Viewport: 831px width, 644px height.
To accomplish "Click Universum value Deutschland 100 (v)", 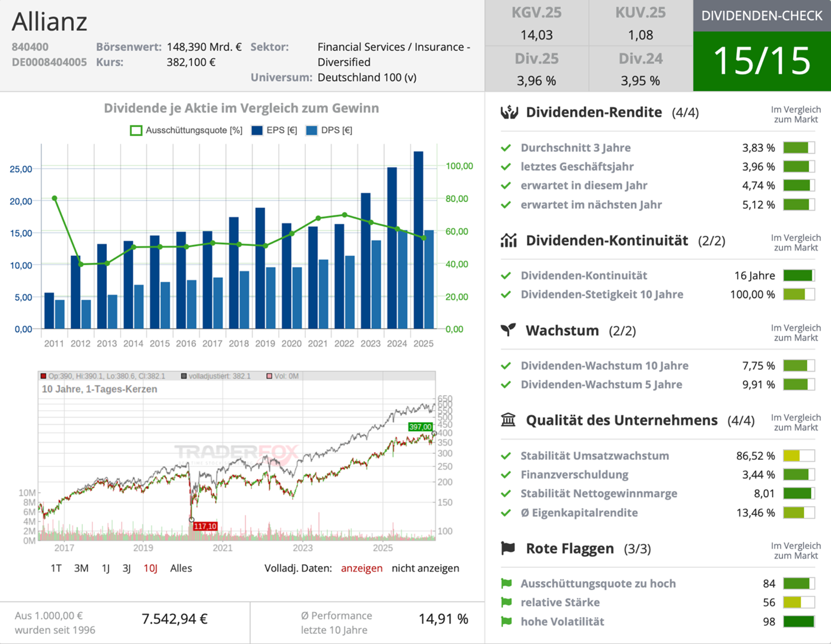I will (367, 77).
